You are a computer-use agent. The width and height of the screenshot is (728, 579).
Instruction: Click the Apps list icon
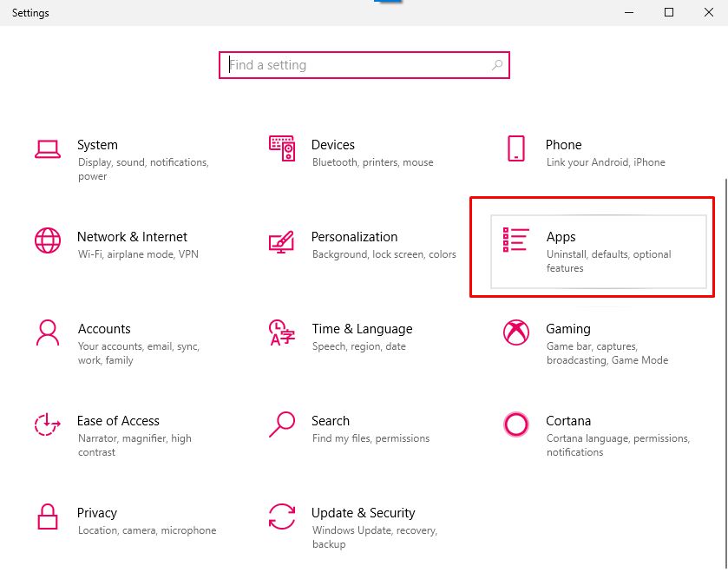(515, 240)
